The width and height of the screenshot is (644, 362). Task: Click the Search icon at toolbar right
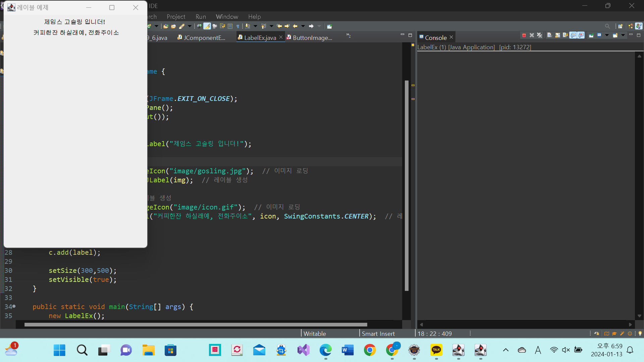click(x=607, y=26)
